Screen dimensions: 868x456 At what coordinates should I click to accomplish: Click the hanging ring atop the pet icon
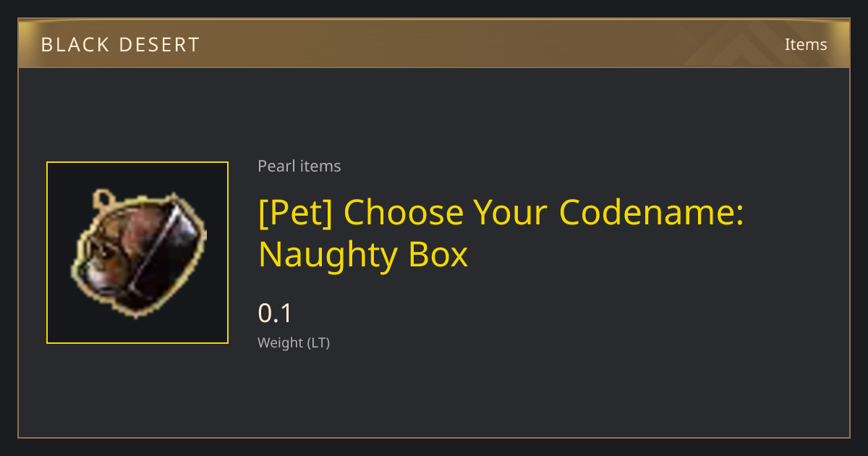103,198
